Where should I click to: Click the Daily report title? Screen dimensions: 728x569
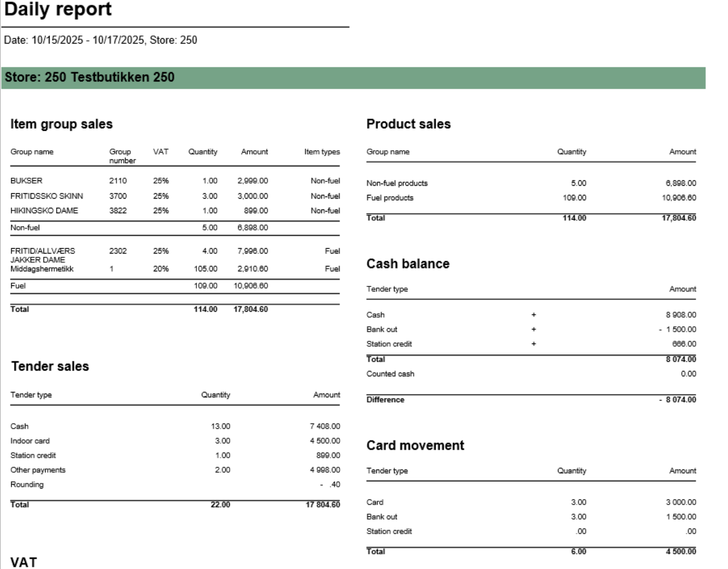(x=58, y=9)
